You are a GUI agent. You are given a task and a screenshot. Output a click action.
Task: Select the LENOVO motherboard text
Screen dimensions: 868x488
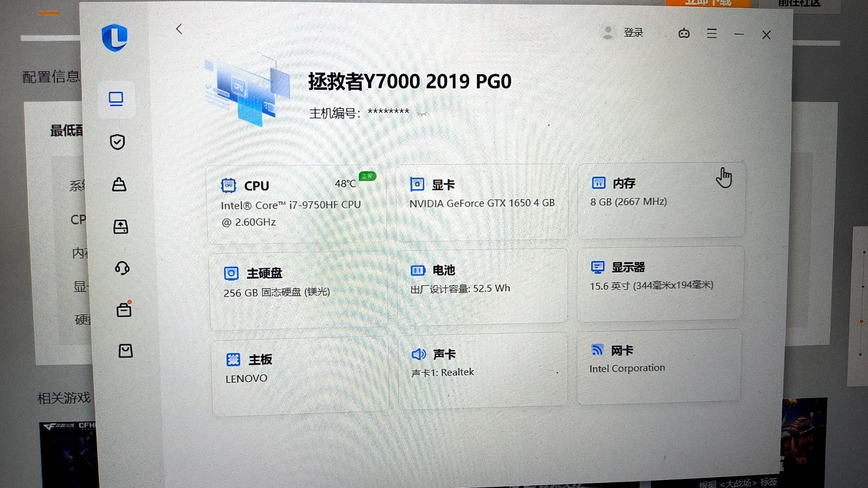pyautogui.click(x=246, y=379)
